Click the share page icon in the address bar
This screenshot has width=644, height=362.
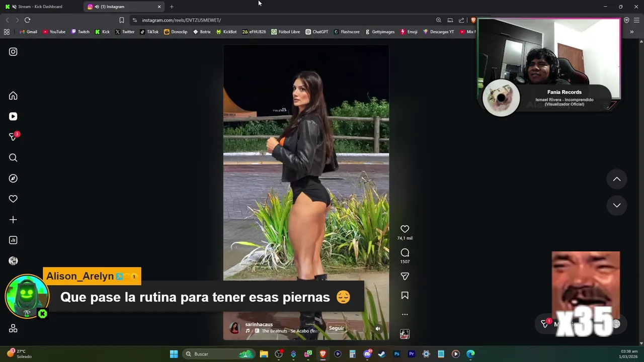(x=461, y=20)
